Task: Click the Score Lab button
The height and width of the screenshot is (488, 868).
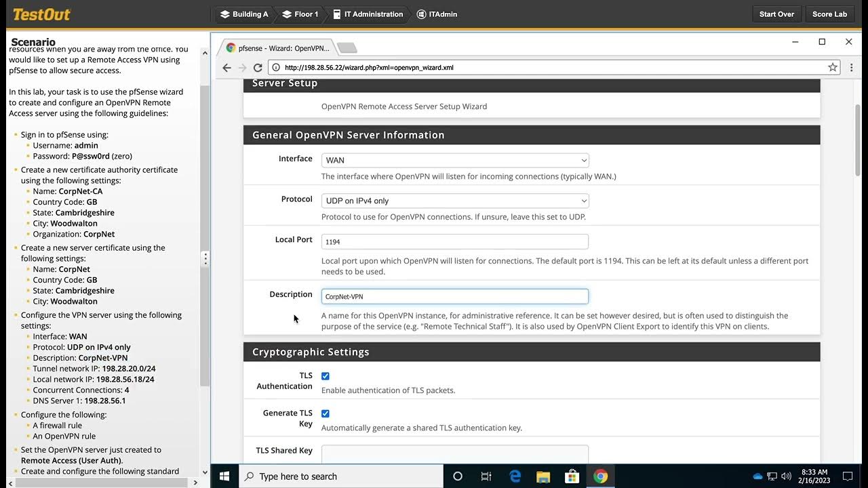Action: tap(830, 14)
